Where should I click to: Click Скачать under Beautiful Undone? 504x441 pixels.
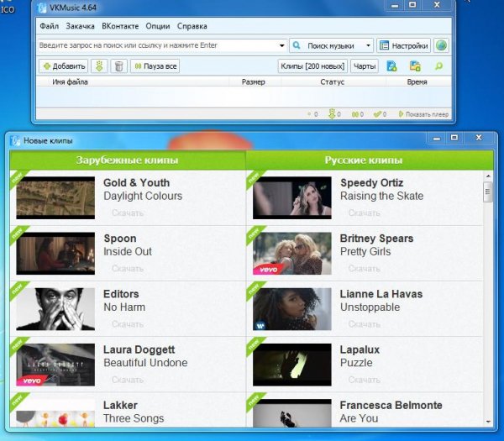point(128,380)
